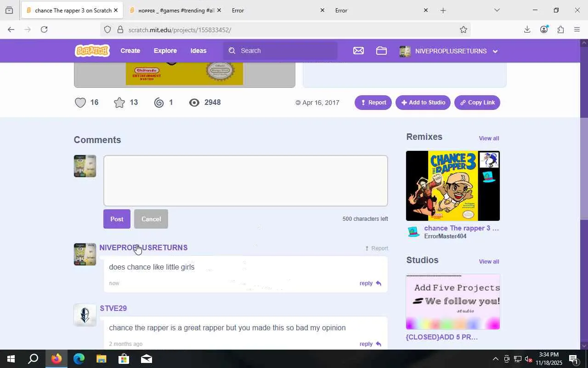Click the Report project button

pos(373,103)
